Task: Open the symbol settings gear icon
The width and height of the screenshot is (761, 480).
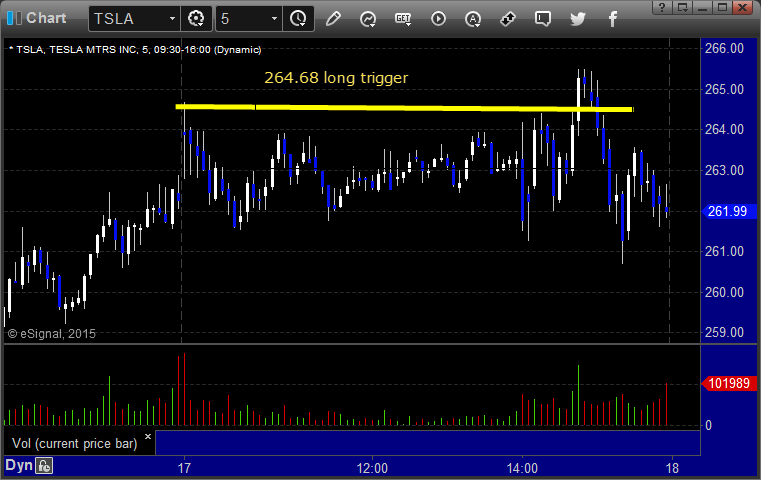Action: pos(196,19)
